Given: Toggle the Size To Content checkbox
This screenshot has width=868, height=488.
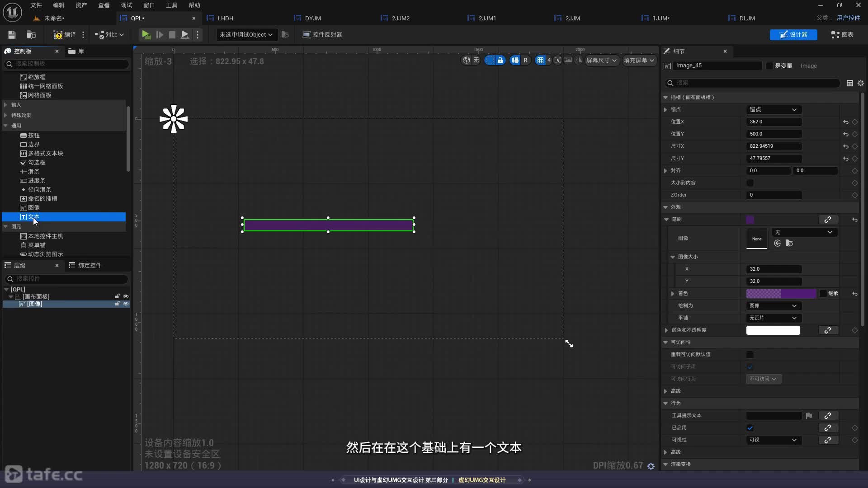Looking at the screenshot, I should coord(750,183).
